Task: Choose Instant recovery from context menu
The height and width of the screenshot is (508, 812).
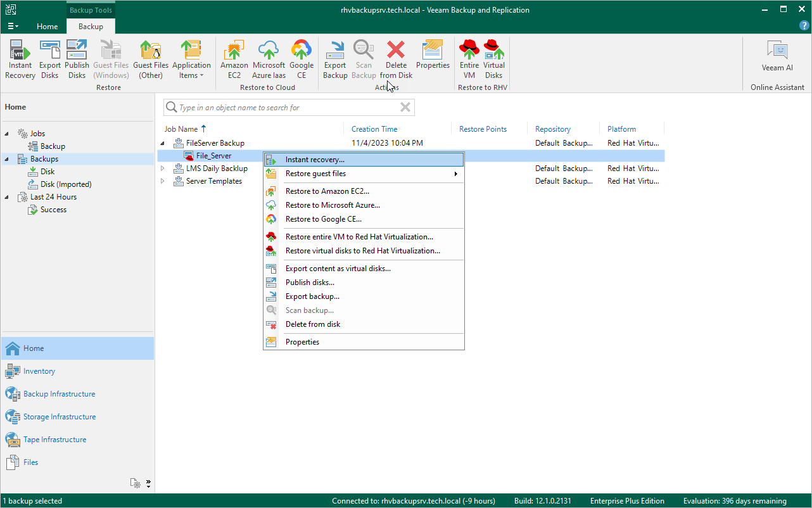Action: coord(364,160)
